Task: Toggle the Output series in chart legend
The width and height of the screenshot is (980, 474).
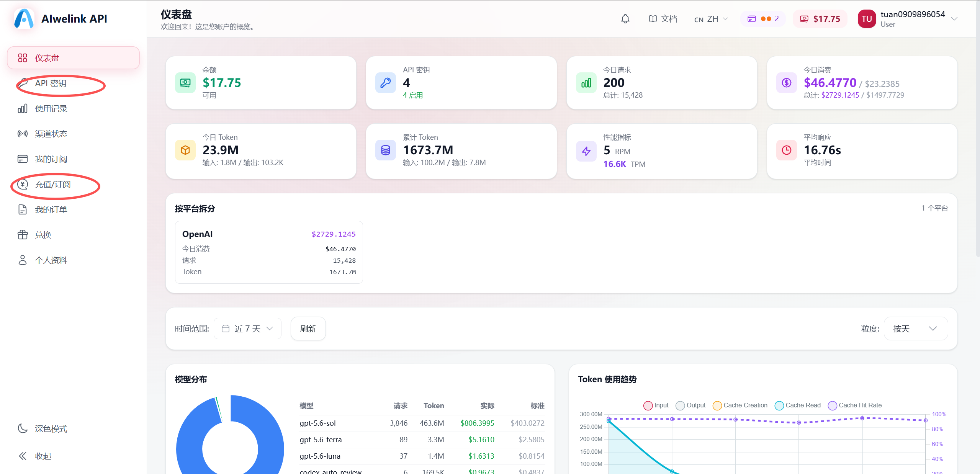Action: [690, 405]
